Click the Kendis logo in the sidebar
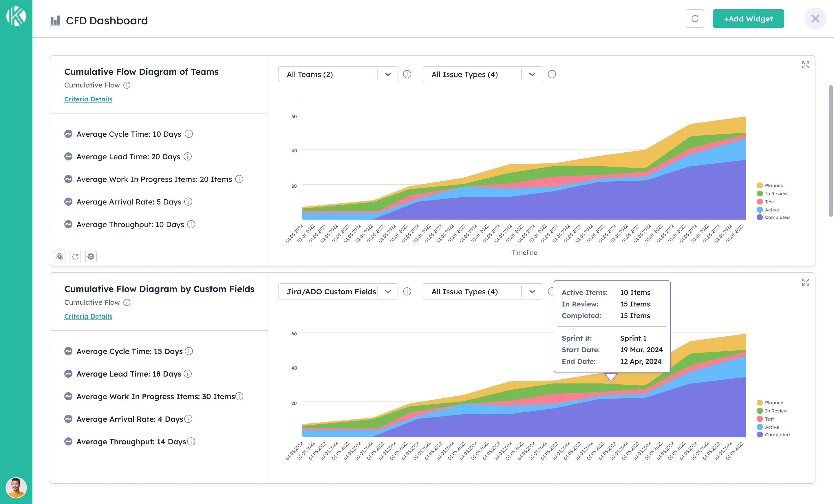The width and height of the screenshot is (834, 504). (16, 16)
